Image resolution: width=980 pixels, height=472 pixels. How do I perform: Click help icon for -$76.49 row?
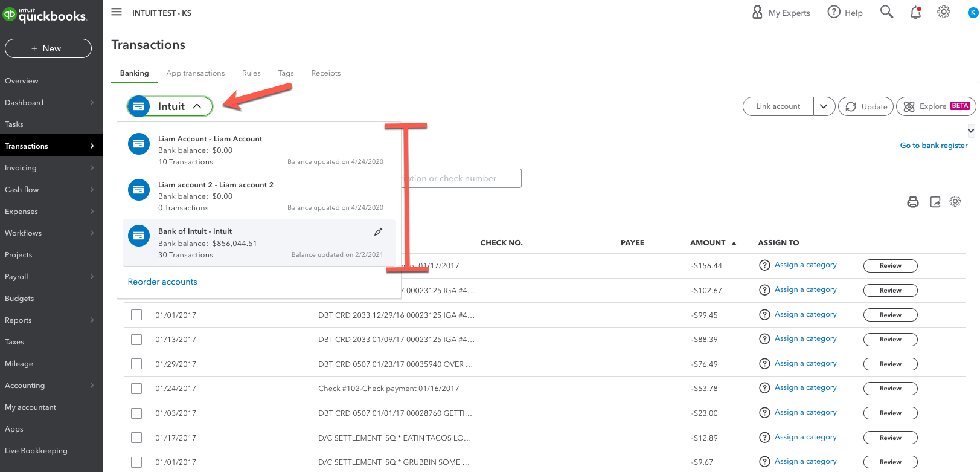point(764,364)
